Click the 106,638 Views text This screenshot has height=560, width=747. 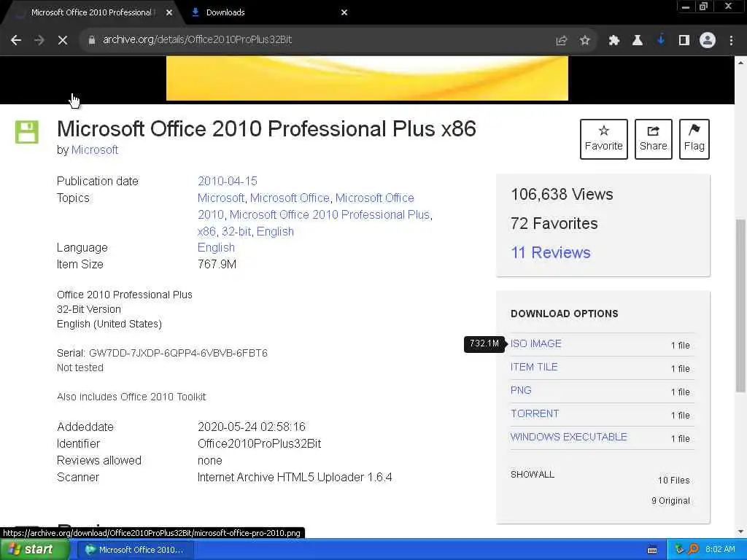pyautogui.click(x=562, y=194)
